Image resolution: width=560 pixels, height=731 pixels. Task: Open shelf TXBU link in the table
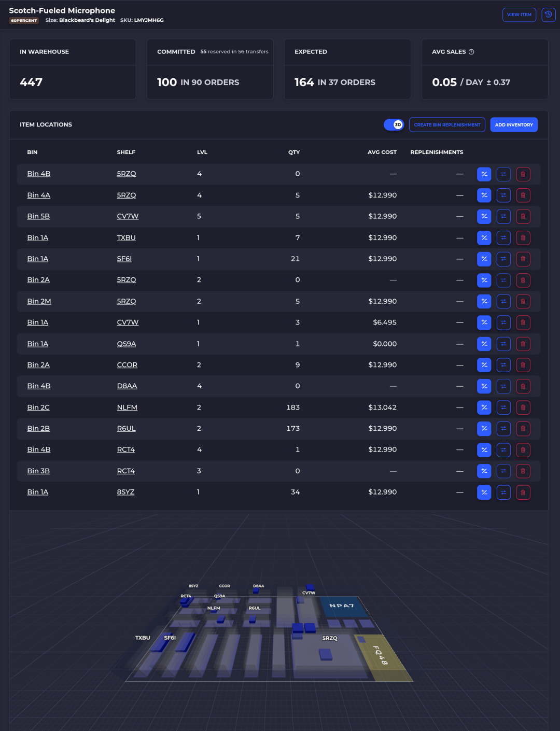pyautogui.click(x=126, y=238)
